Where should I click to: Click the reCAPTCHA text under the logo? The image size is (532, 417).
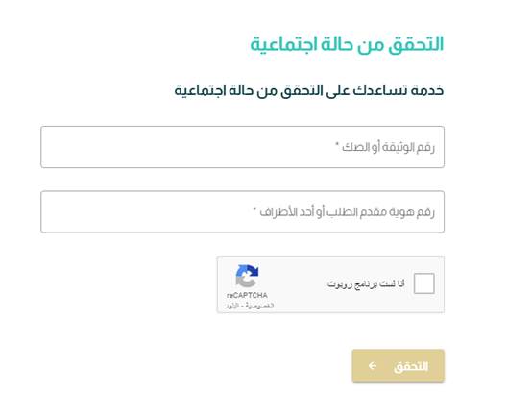pos(247,295)
